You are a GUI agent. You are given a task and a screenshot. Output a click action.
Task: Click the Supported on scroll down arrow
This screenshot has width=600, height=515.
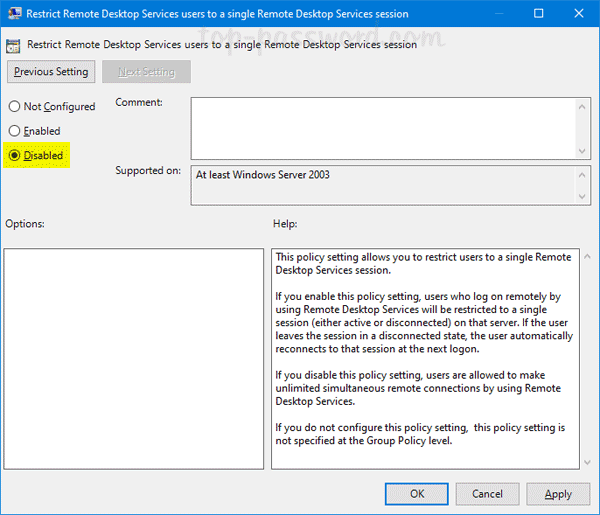point(583,196)
